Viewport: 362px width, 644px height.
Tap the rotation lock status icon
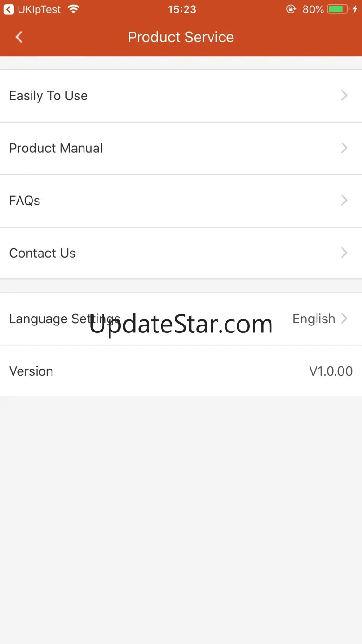(291, 9)
